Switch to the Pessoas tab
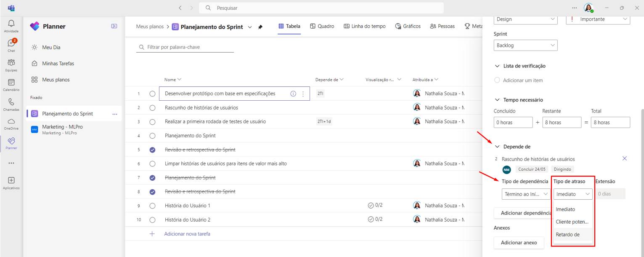Image resolution: width=644 pixels, height=257 pixels. (x=443, y=26)
